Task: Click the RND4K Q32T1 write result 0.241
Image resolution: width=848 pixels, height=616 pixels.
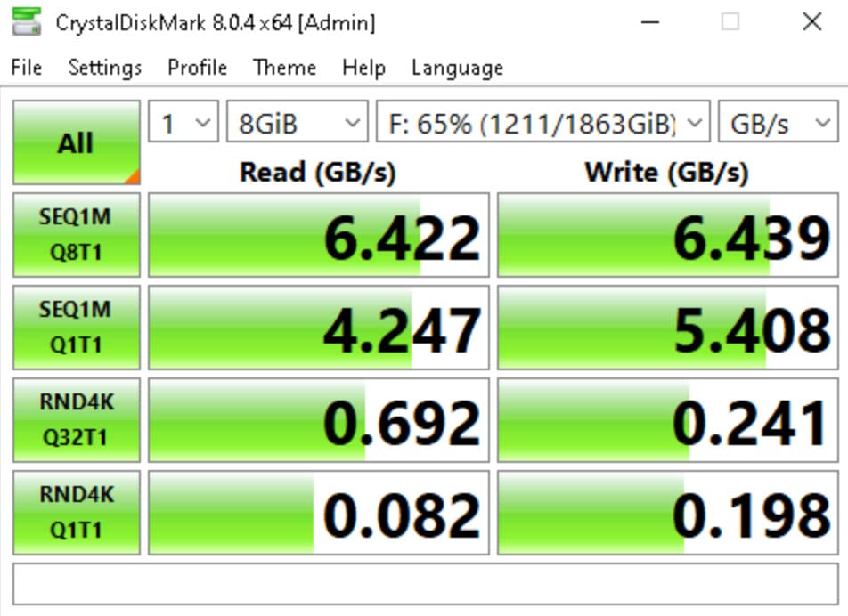Action: click(668, 420)
